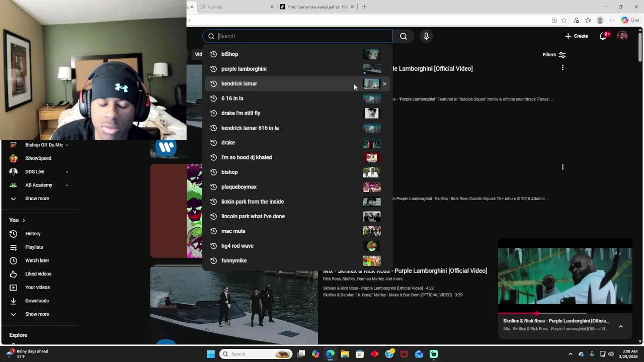Open the Copilot app on the taskbar
The image size is (644, 362).
point(315,354)
